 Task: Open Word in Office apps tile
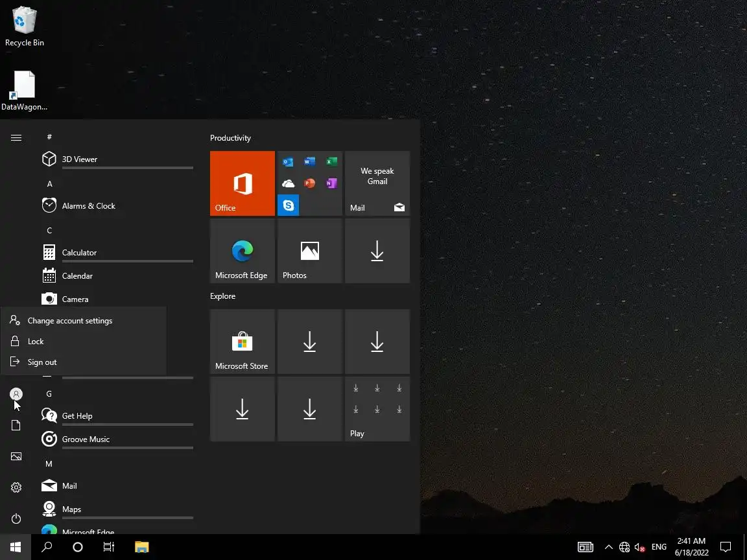coord(310,162)
